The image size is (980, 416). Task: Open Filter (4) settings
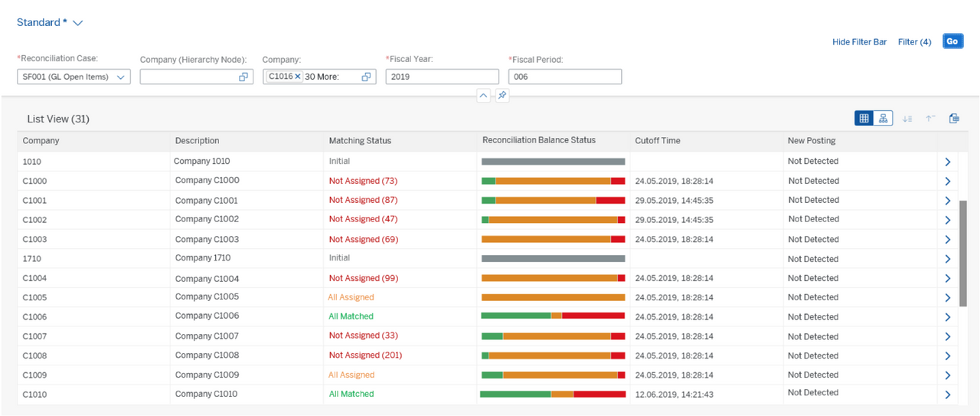[x=914, y=42]
